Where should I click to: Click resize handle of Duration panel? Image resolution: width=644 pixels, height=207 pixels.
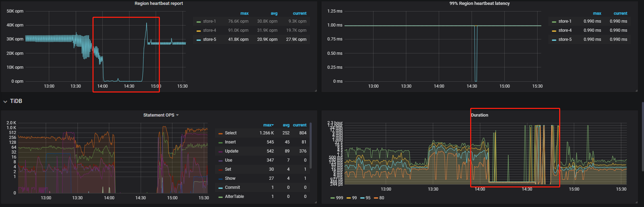[636, 202]
